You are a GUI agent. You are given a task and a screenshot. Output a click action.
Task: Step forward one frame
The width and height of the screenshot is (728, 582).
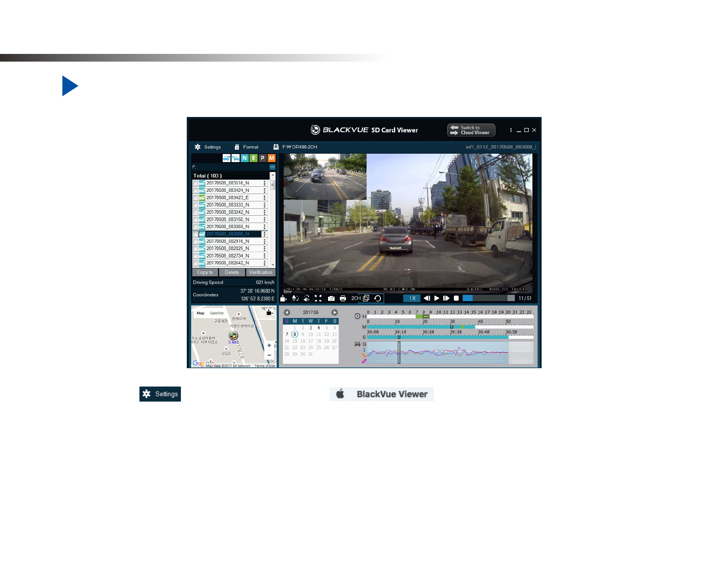446,299
